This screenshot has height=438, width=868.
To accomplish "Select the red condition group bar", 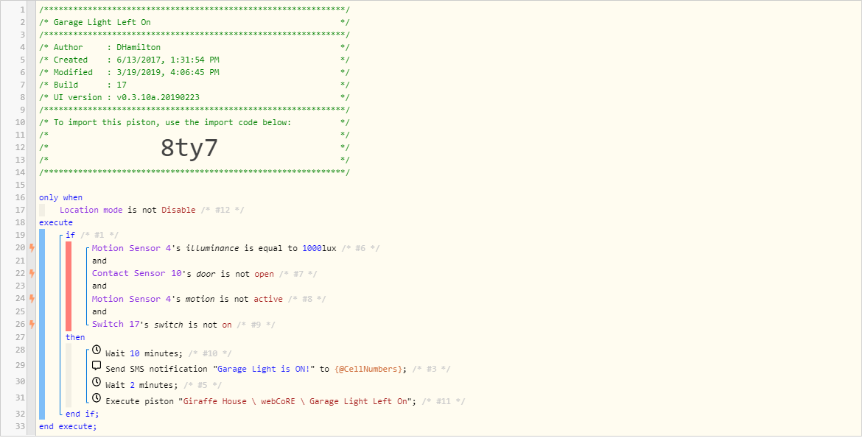I will click(69, 286).
